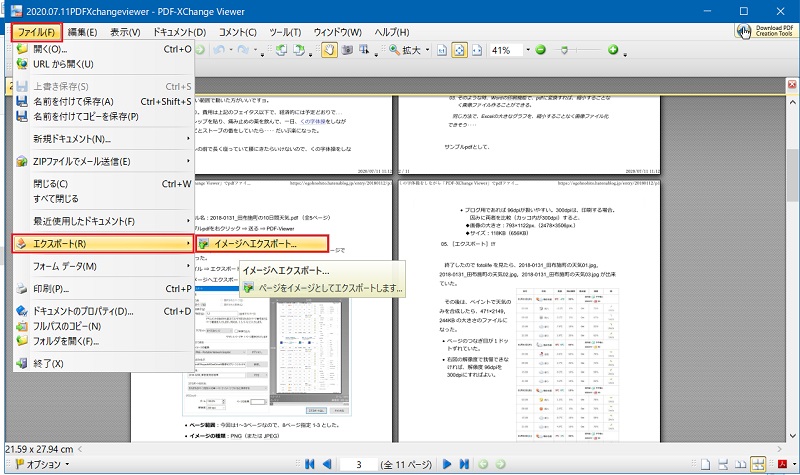Toggle Fit Page view icon
Image resolution: width=800 pixels, height=475 pixels.
[459, 50]
